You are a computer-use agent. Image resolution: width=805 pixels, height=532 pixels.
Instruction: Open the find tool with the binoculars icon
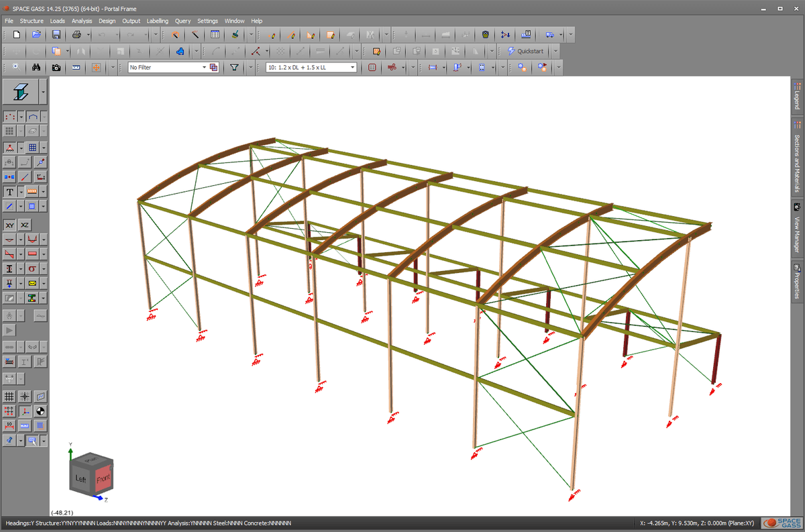tap(38, 67)
